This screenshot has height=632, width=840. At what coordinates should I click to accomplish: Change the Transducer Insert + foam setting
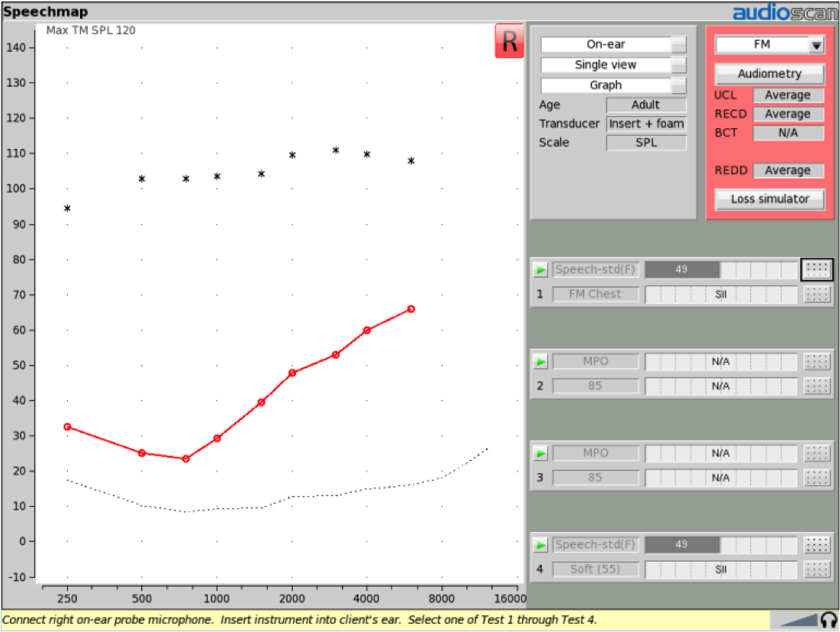tap(646, 124)
